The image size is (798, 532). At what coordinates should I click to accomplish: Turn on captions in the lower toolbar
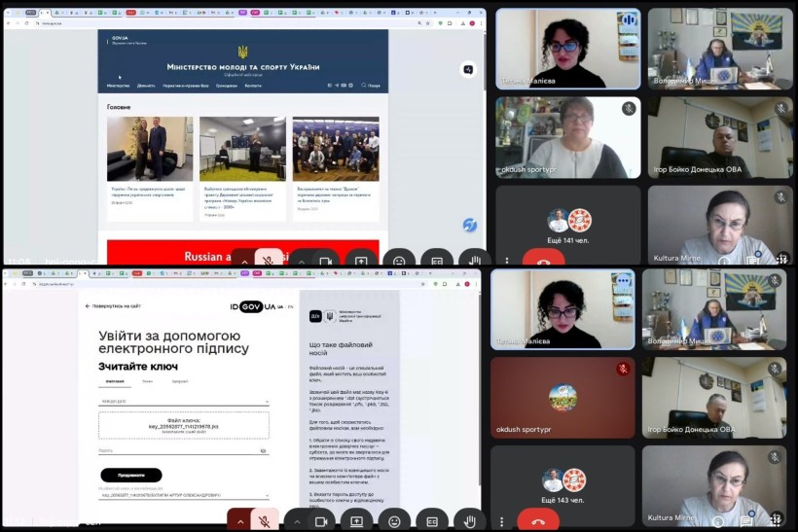[x=432, y=521]
